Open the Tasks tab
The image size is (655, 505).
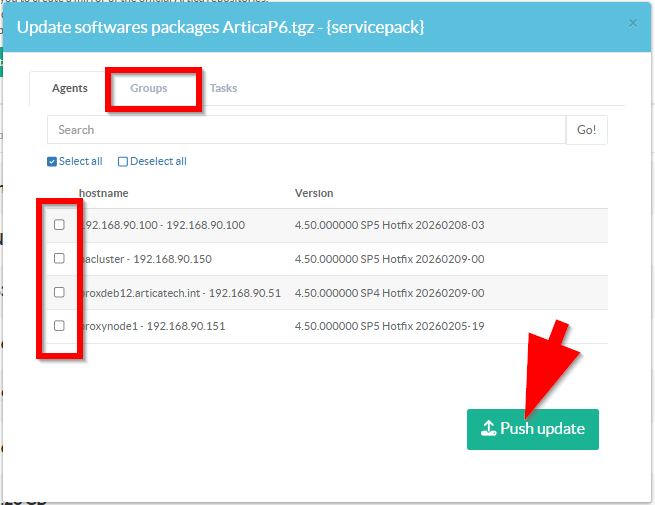[x=223, y=88]
